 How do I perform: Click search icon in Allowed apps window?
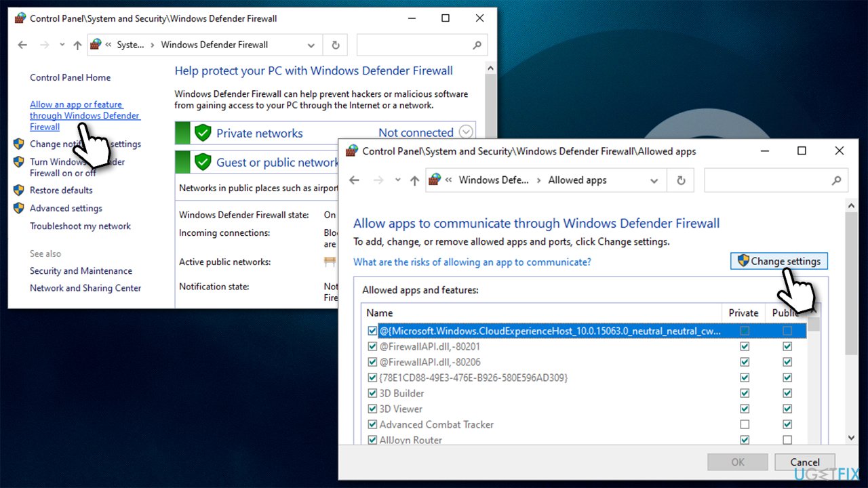836,181
